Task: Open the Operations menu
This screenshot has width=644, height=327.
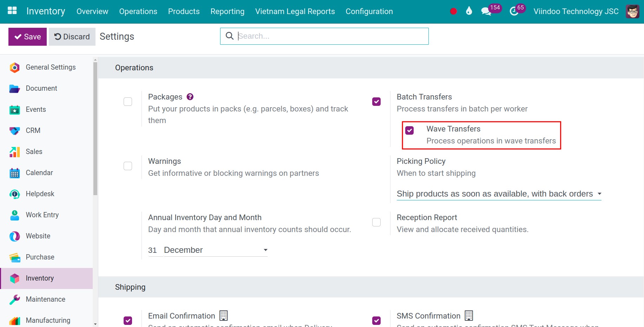Action: (x=138, y=11)
